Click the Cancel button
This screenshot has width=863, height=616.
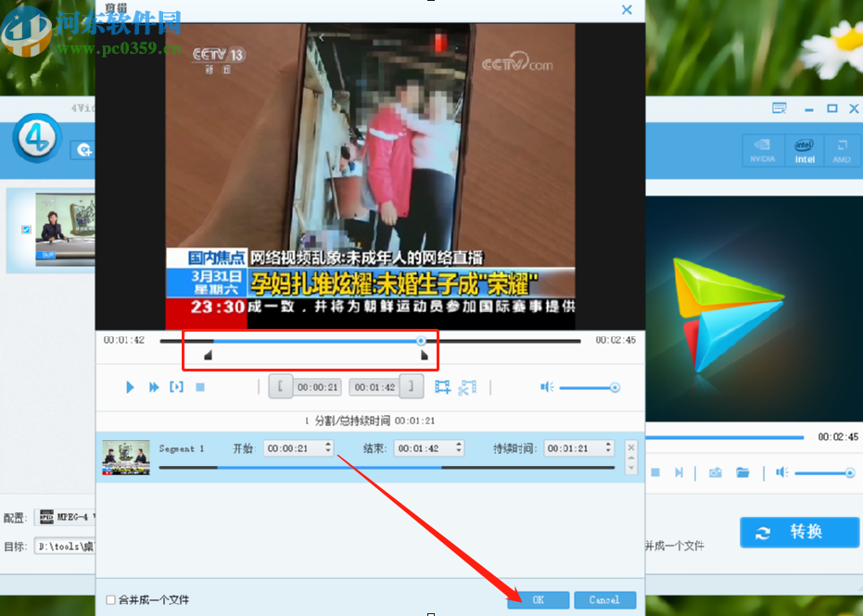tap(605, 599)
